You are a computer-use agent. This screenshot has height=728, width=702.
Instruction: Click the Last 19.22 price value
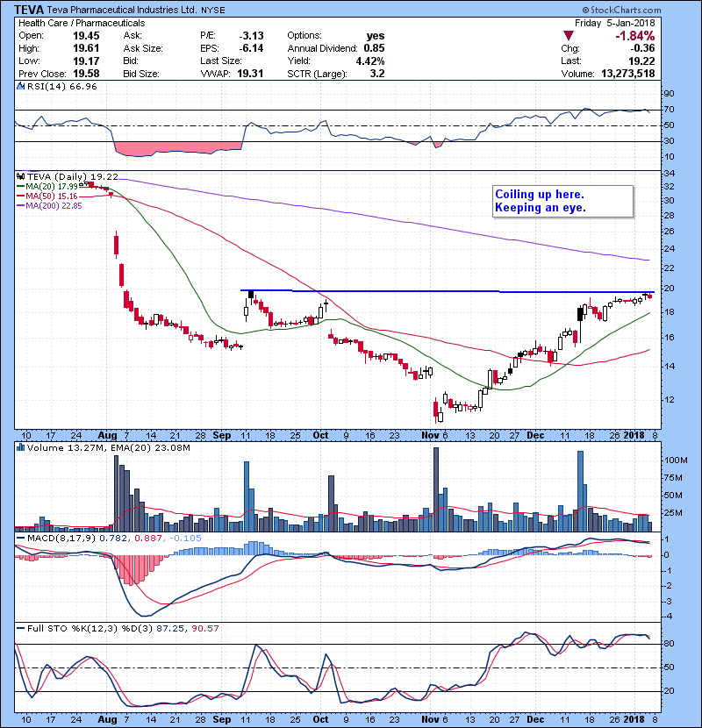tap(641, 61)
